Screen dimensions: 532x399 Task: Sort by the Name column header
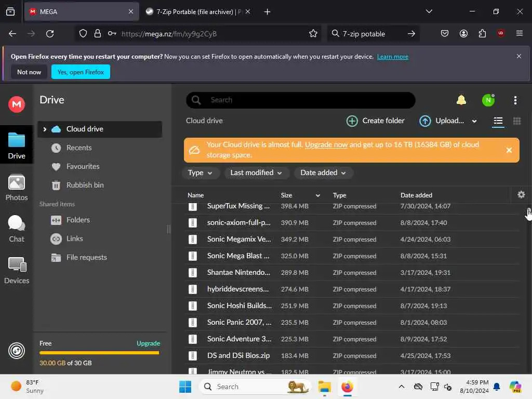click(x=195, y=195)
